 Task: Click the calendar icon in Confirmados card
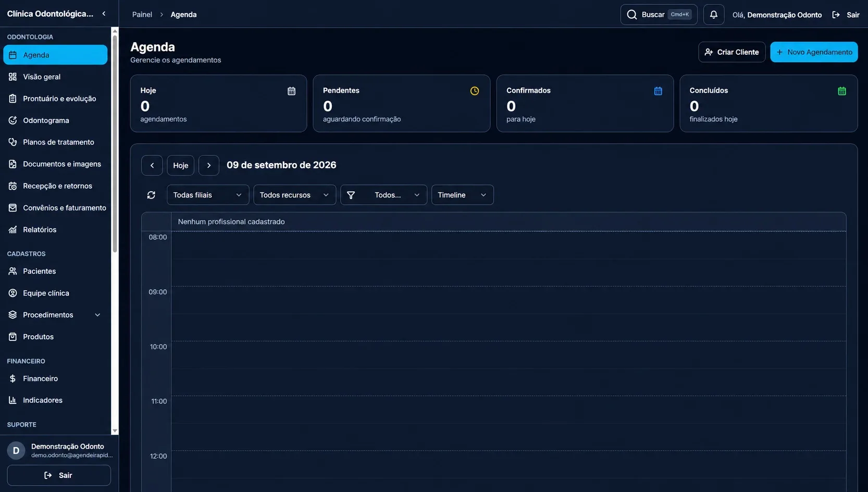[658, 91]
